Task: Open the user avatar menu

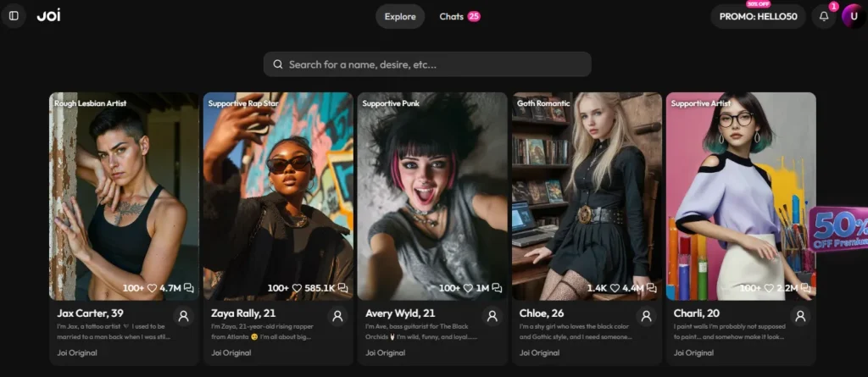Action: pyautogui.click(x=853, y=17)
